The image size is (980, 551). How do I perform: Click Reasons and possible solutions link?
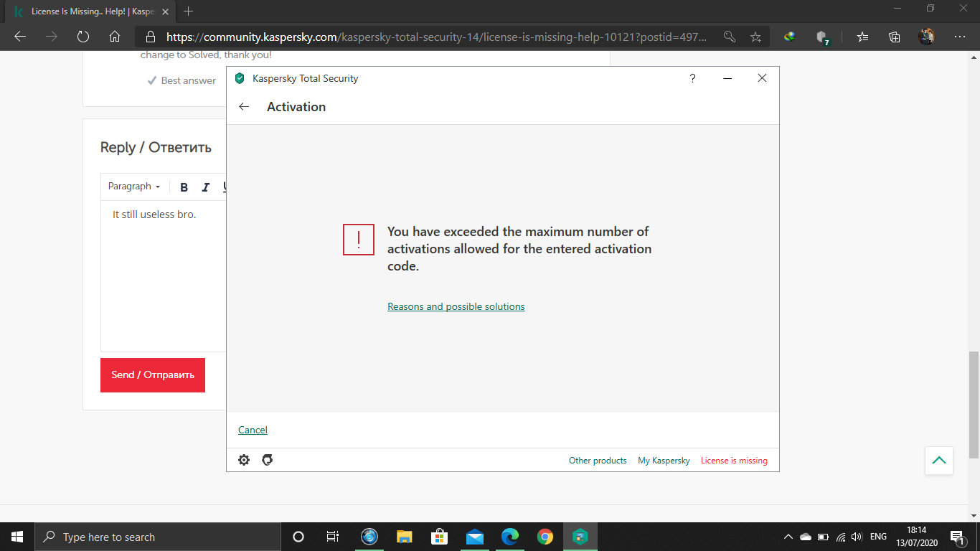(456, 306)
